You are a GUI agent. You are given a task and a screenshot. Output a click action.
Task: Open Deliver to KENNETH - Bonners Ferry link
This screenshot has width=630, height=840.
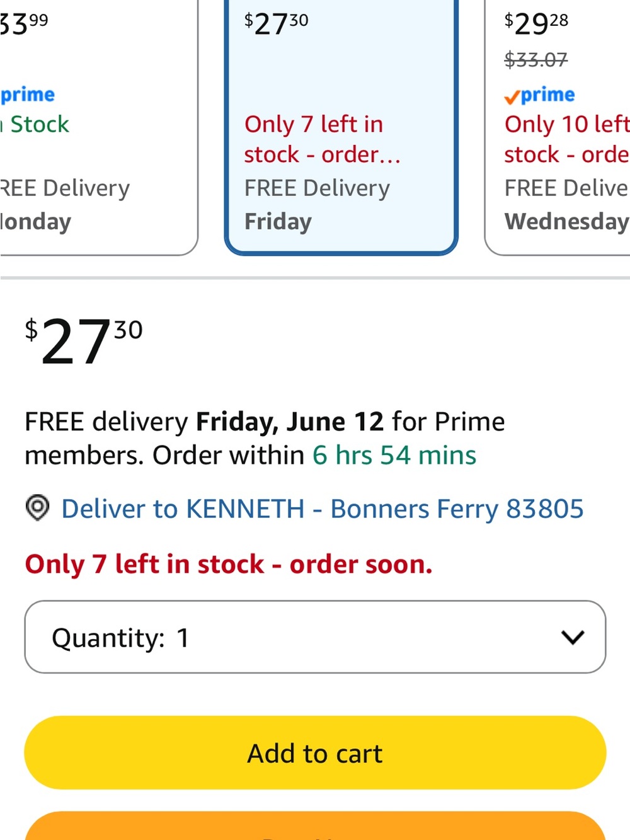coord(323,509)
